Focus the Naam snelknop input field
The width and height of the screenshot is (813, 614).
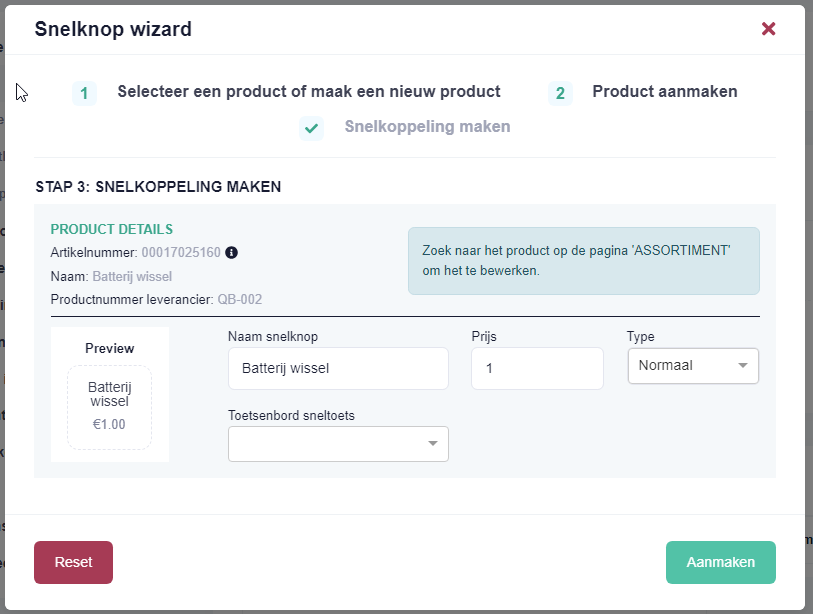pos(338,368)
